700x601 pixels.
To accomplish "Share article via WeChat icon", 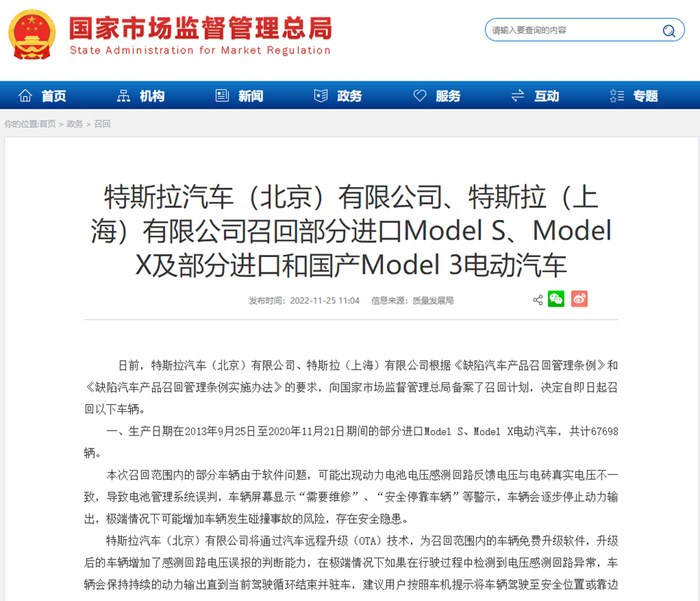I will click(x=556, y=299).
